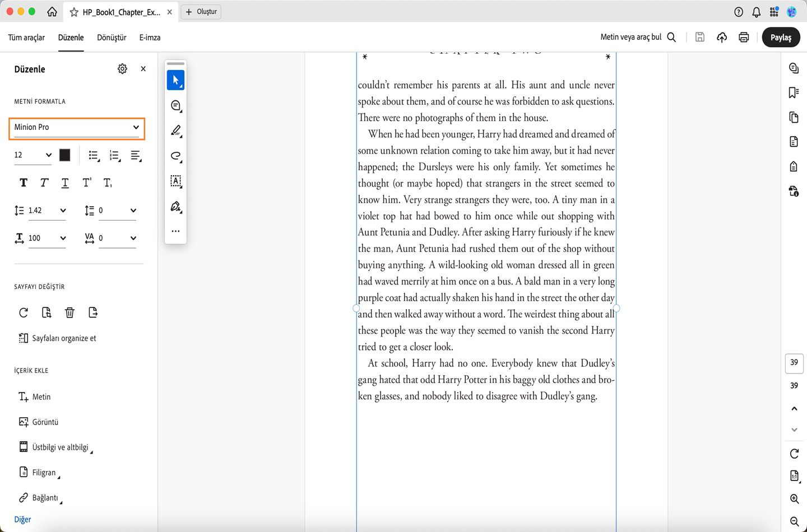Delete the current page via trash icon
Image resolution: width=807 pixels, height=532 pixels.
69,312
